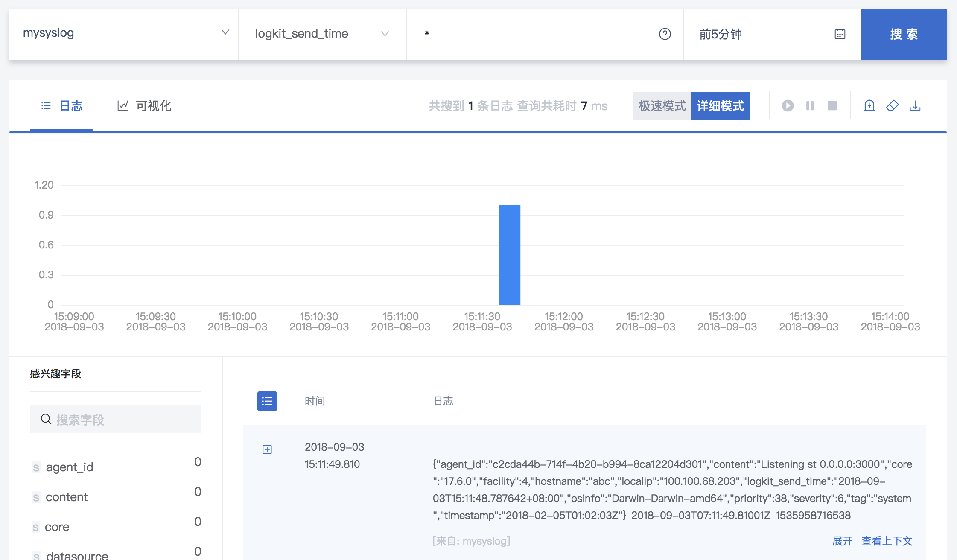Click the 感兴趣字段 heading
Screen dimensions: 957x560
pos(55,374)
